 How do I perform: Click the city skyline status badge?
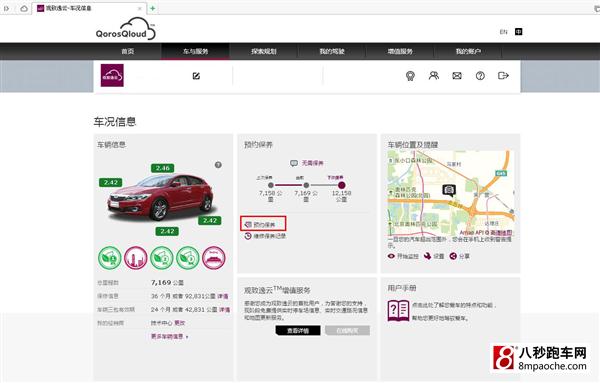click(135, 258)
